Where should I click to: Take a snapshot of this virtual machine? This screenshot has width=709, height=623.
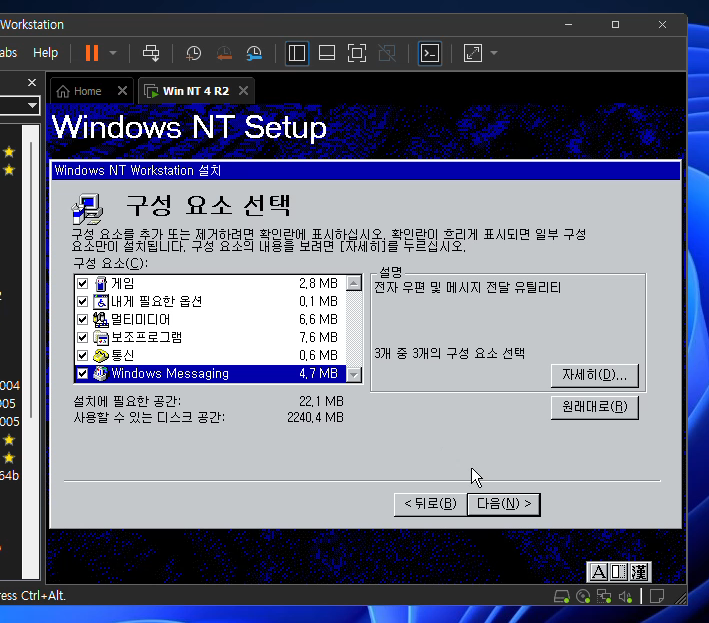click(x=194, y=53)
